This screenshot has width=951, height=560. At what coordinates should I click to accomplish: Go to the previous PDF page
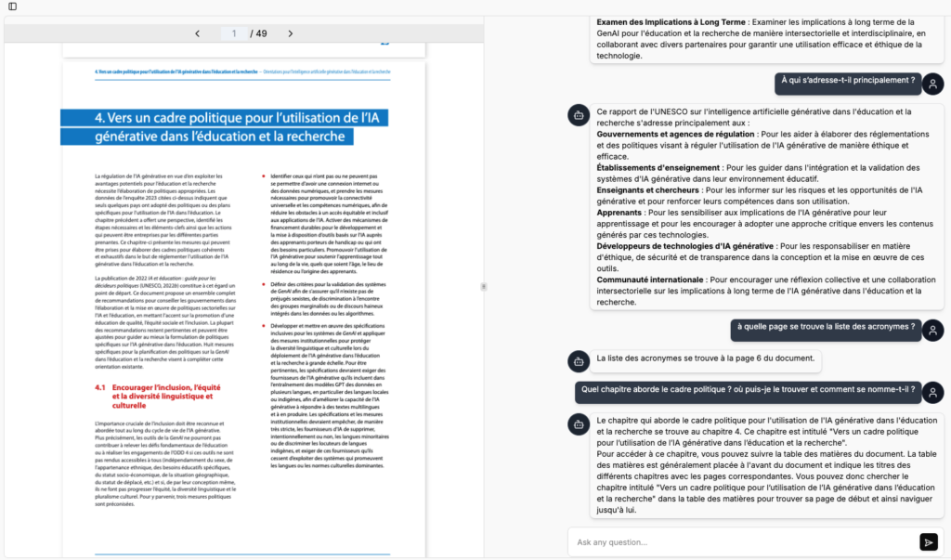(x=197, y=33)
